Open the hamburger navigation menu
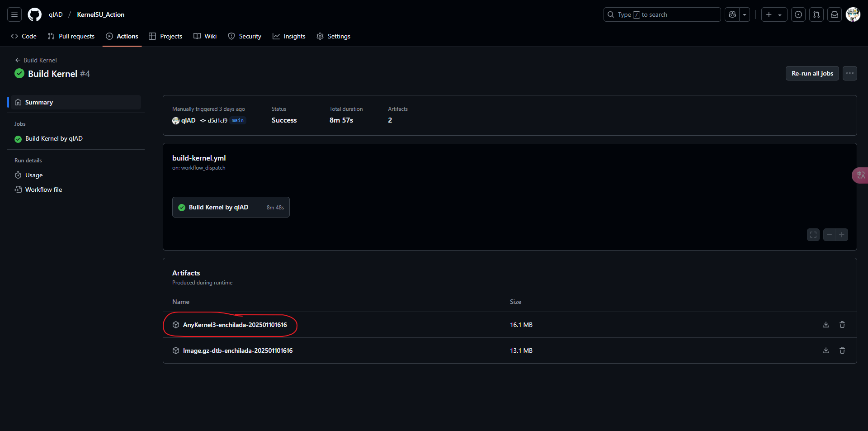The image size is (868, 431). [x=14, y=14]
